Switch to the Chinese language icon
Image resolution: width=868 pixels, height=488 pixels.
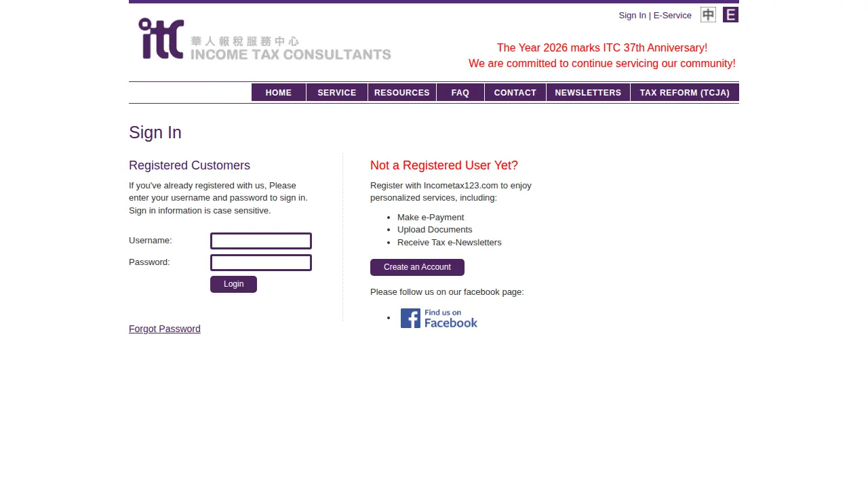coord(708,15)
